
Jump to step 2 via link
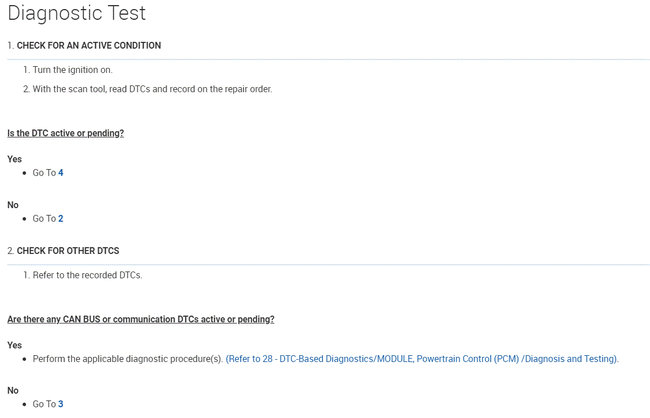point(60,218)
